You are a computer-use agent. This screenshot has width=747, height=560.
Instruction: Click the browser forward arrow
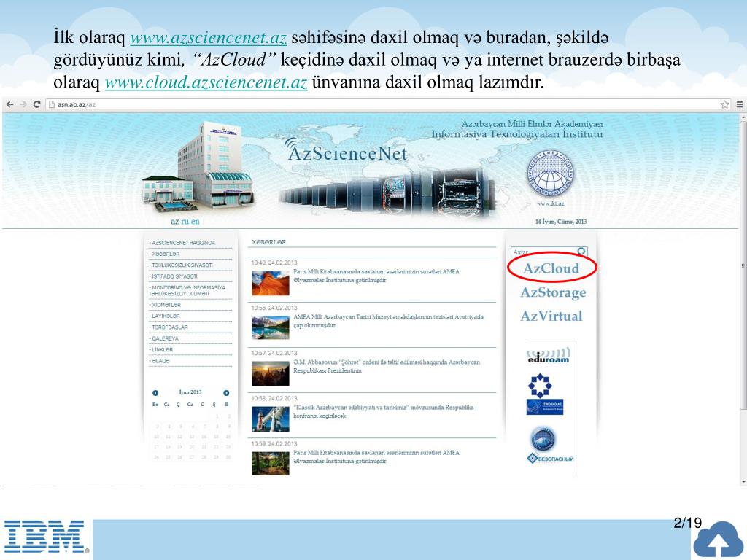(23, 104)
